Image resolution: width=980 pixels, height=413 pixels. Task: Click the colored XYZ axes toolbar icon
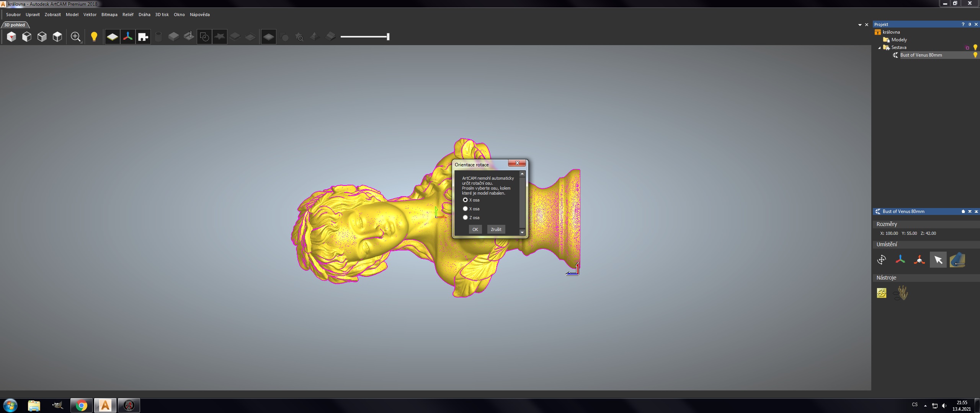click(128, 37)
